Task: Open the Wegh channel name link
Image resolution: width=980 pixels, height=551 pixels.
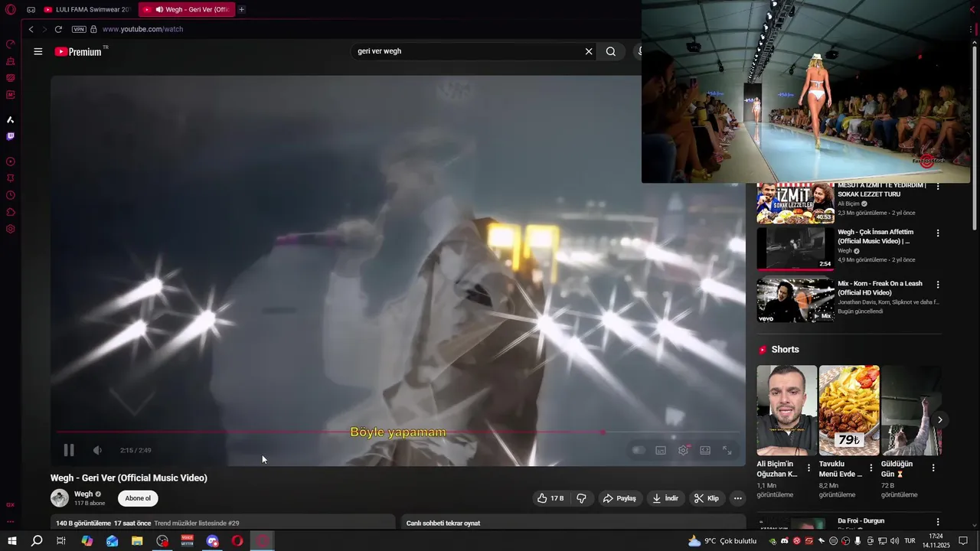Action: (x=83, y=494)
